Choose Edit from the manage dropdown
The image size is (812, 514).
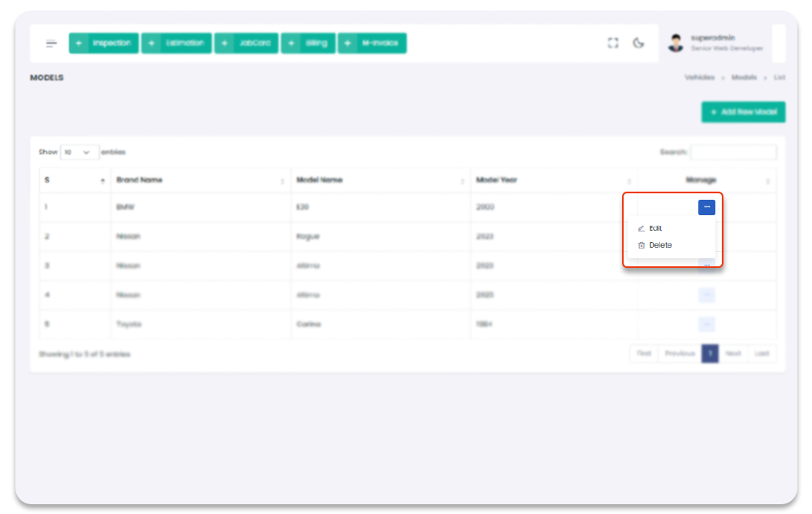point(655,229)
